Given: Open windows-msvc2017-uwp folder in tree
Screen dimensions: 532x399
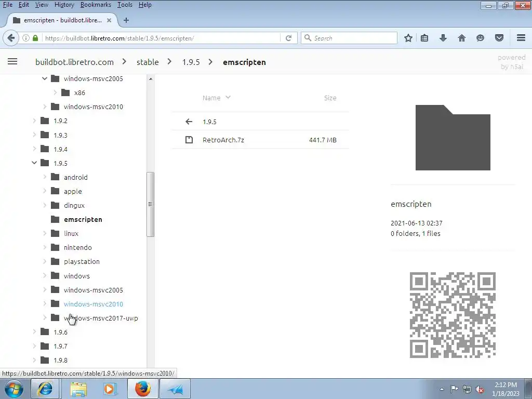Looking at the screenshot, I should (x=101, y=318).
